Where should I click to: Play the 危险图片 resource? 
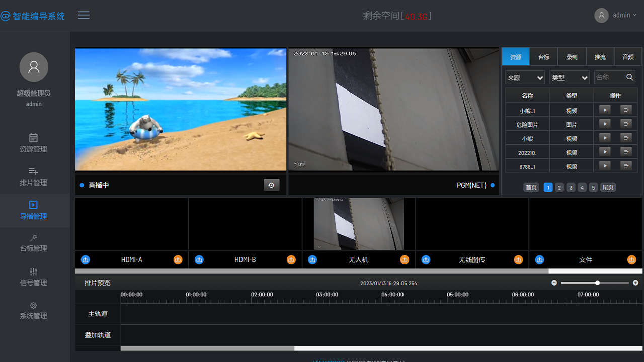click(605, 123)
